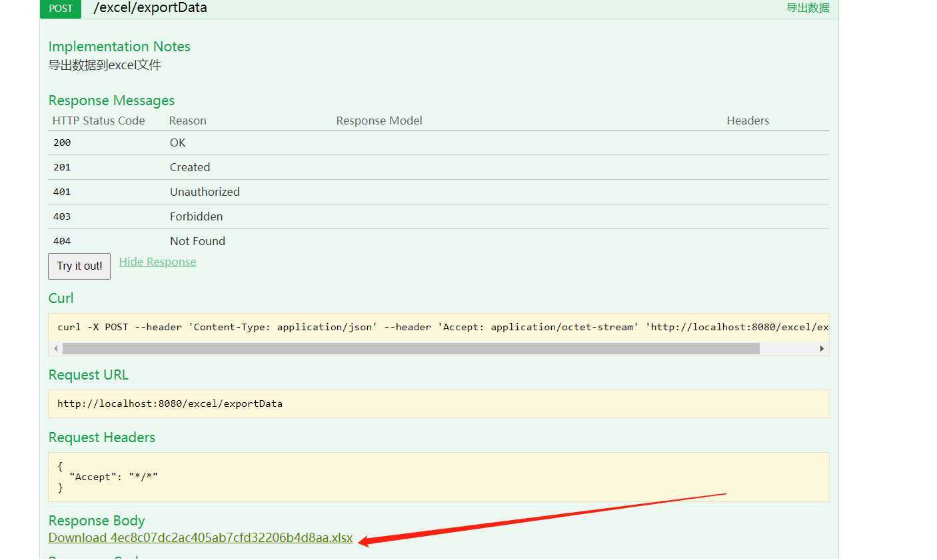Click the left arrow of the Curl scrollbar

point(56,349)
